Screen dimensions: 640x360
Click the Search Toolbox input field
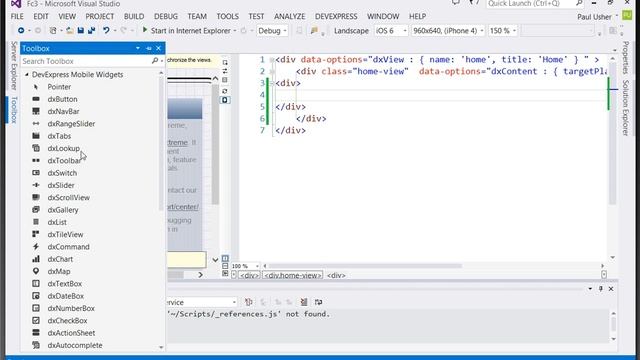[86, 61]
